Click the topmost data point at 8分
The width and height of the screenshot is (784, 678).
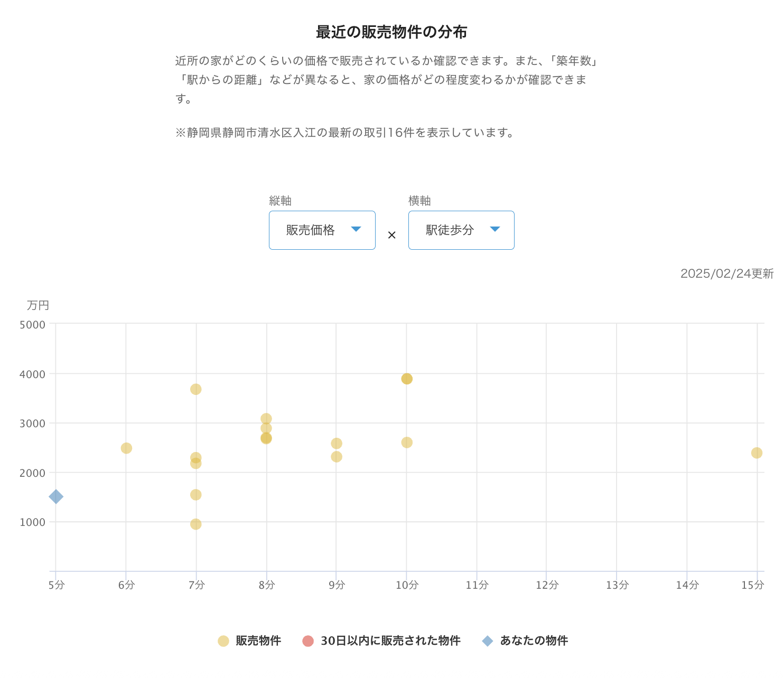[x=266, y=418]
